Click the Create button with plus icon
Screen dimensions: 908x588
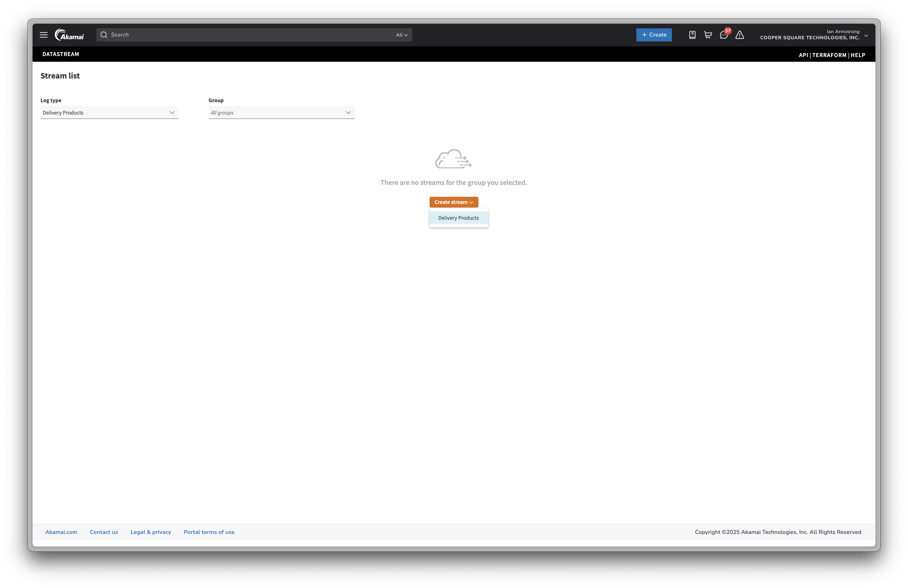654,35
